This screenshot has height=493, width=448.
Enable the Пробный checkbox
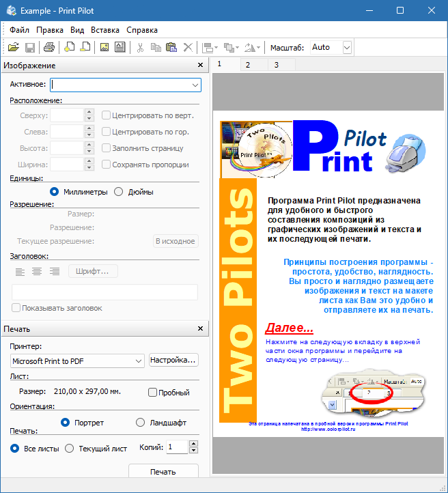(152, 393)
